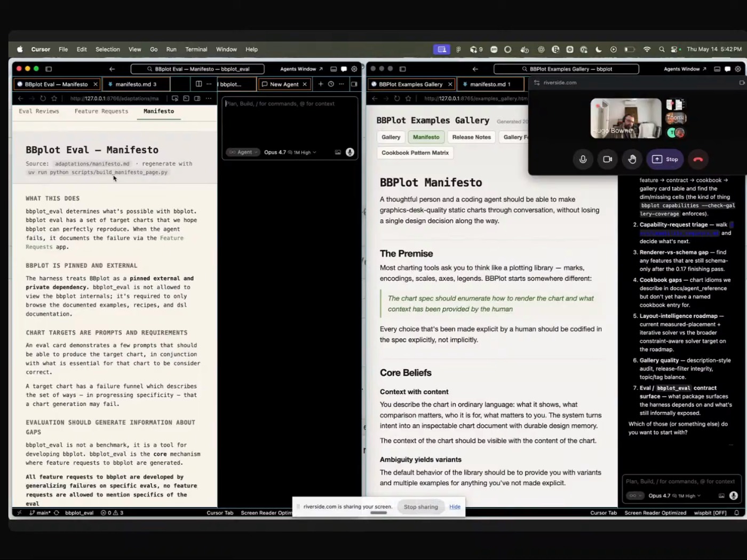Click Stop sharing in the sharing banner
This screenshot has width=747, height=560.
click(420, 507)
